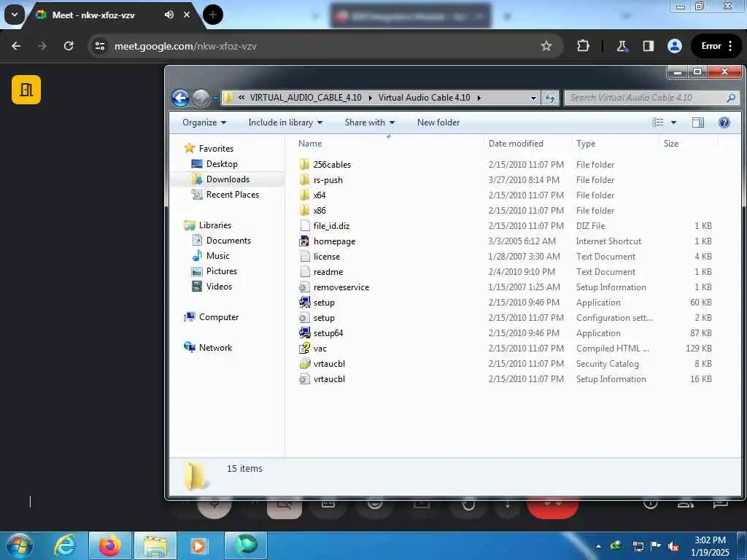Expand arrow after Virtual Audio Cable 4.10
The height and width of the screenshot is (560, 747).
click(x=479, y=98)
